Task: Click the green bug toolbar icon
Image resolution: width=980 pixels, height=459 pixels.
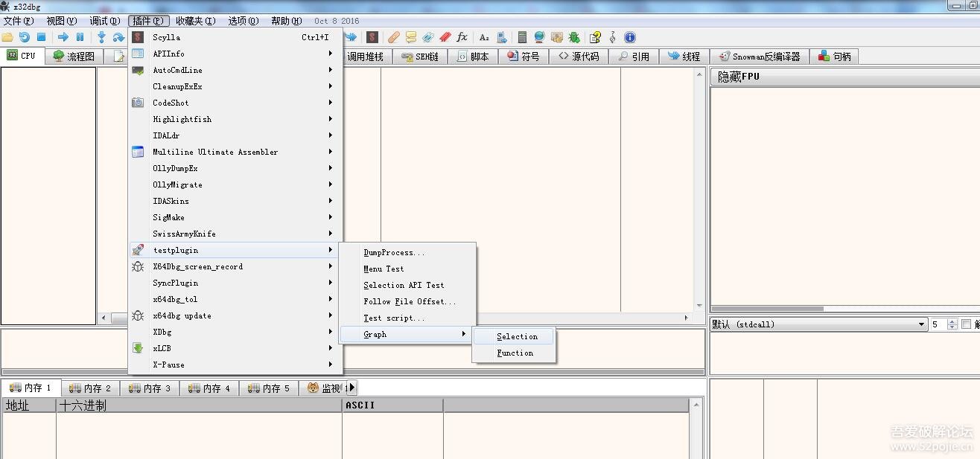Action: (574, 37)
